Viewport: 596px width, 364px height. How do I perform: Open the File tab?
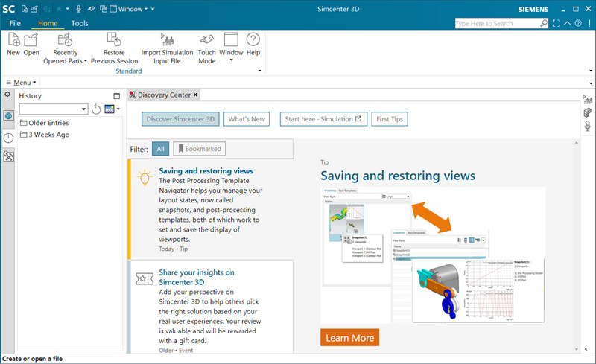(x=15, y=23)
